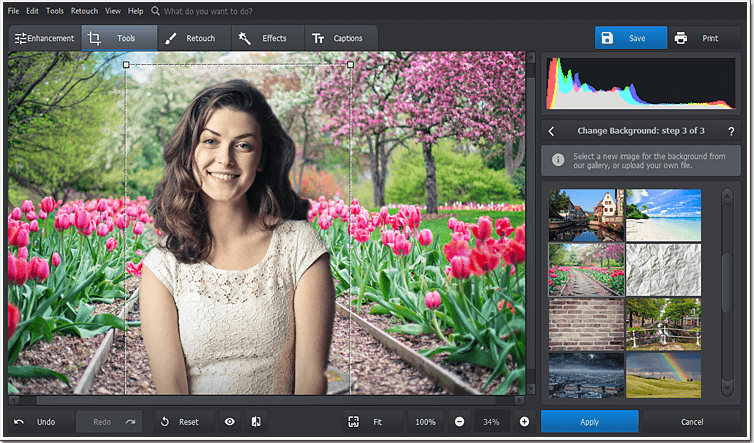Viewport: 754px width, 443px height.
Task: Click the Apply button
Action: (590, 422)
